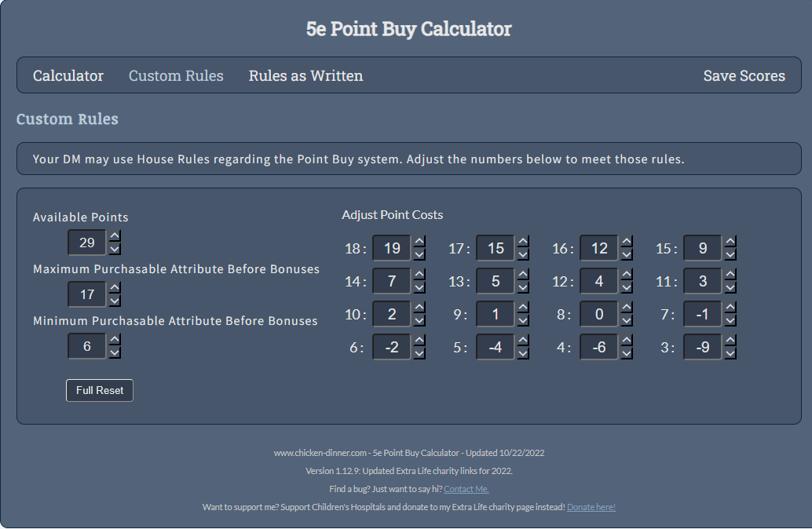Decrease point cost for score 14
Screen dimensions: 812x529
pos(419,287)
